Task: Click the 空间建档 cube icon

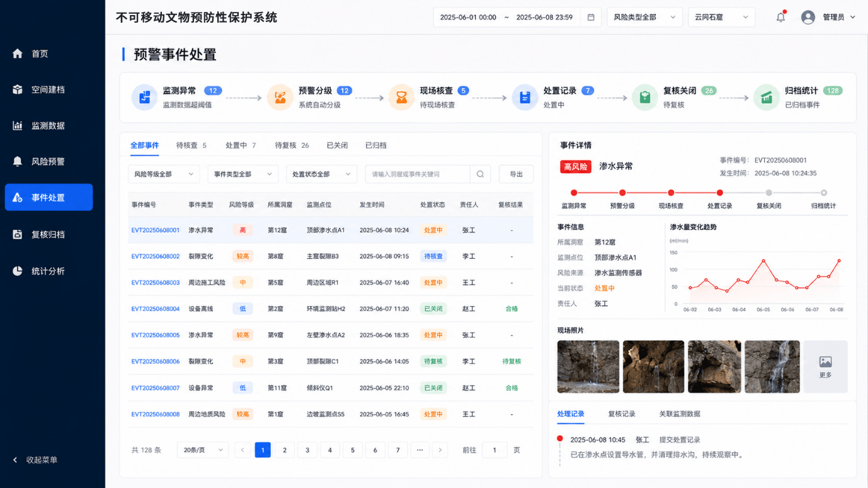Action: 18,89
